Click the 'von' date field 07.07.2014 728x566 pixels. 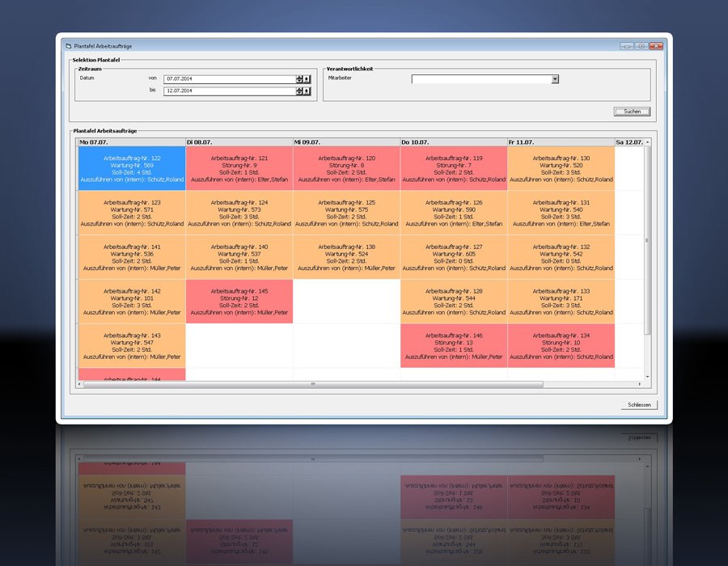230,79
